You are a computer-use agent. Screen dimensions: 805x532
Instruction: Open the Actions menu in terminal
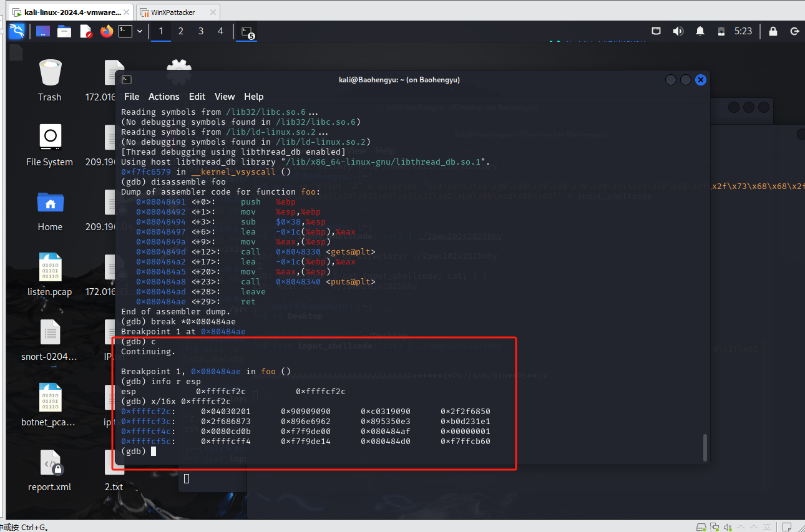(164, 97)
